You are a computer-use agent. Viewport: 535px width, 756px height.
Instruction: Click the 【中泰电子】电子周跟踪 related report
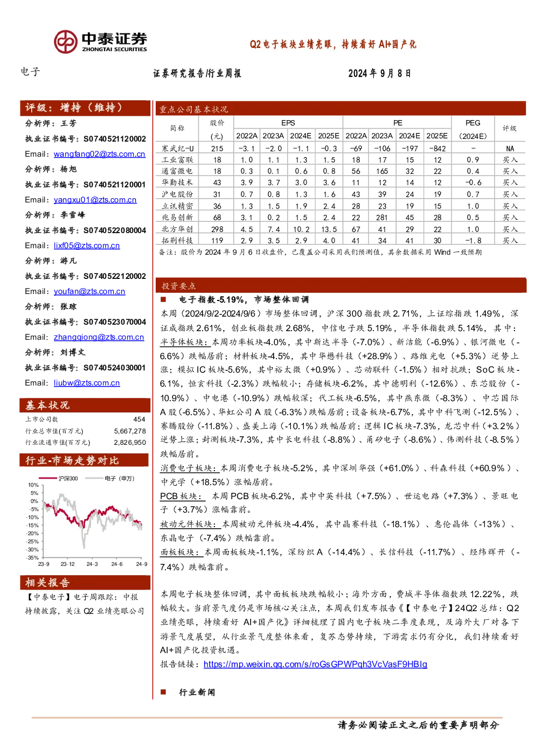pyautogui.click(x=85, y=604)
